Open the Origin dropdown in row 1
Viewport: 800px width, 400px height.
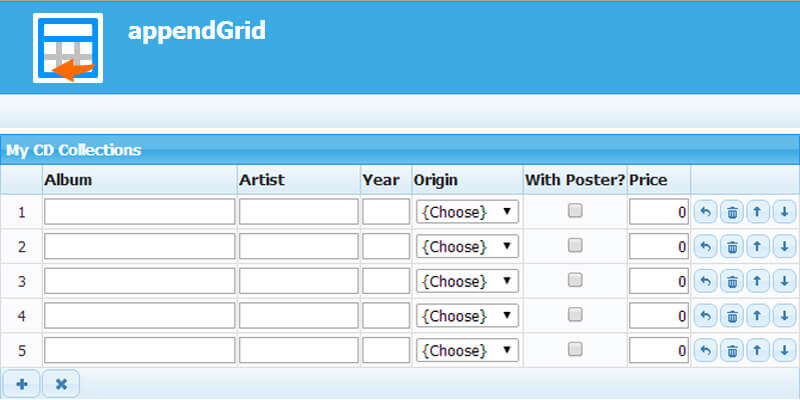pos(467,212)
